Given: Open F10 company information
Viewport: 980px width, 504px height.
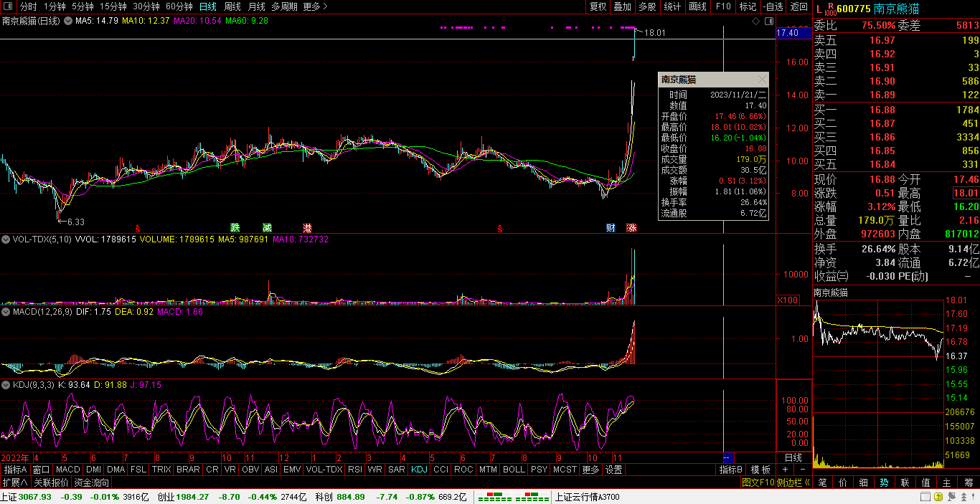Looking at the screenshot, I should pos(722,6).
